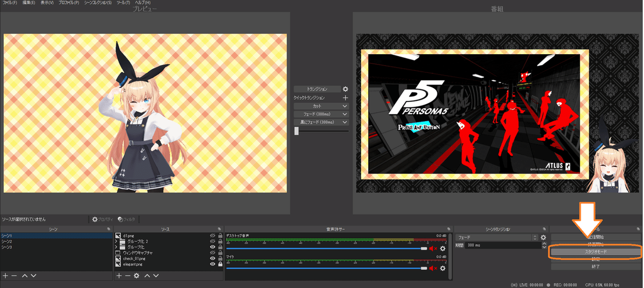Viewport: 644px width, 288px height.
Task: Open source properties gear in the Sources toolbar
Action: [x=137, y=275]
